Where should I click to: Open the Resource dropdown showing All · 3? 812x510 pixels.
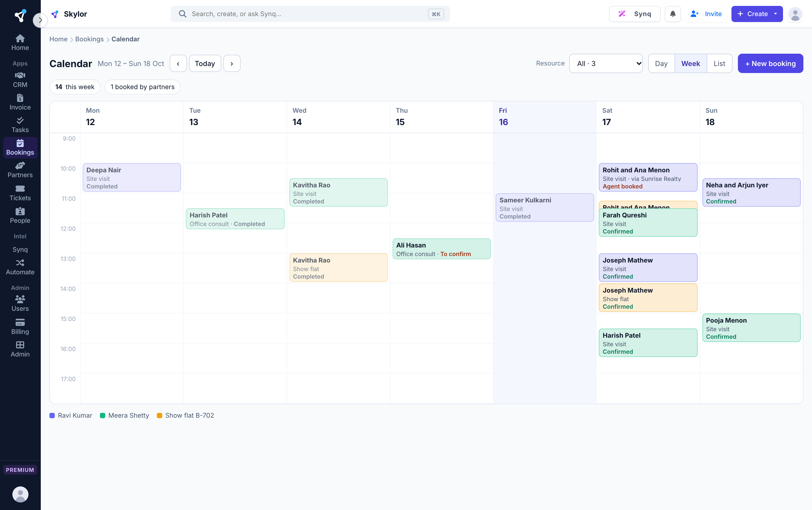coord(606,63)
